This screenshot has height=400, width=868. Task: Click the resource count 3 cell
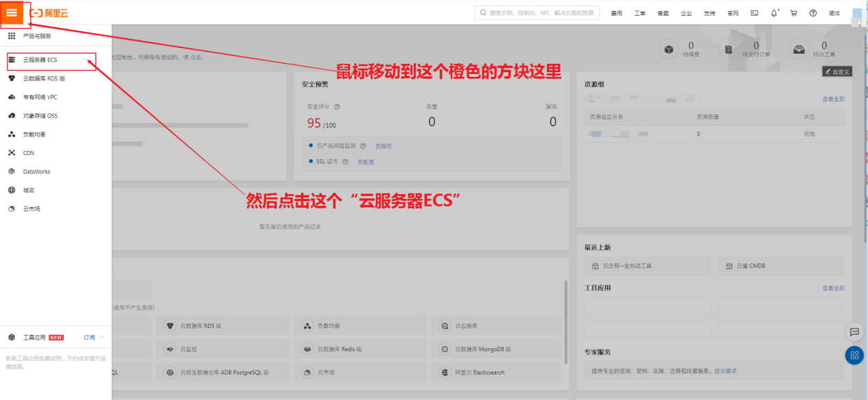point(698,134)
